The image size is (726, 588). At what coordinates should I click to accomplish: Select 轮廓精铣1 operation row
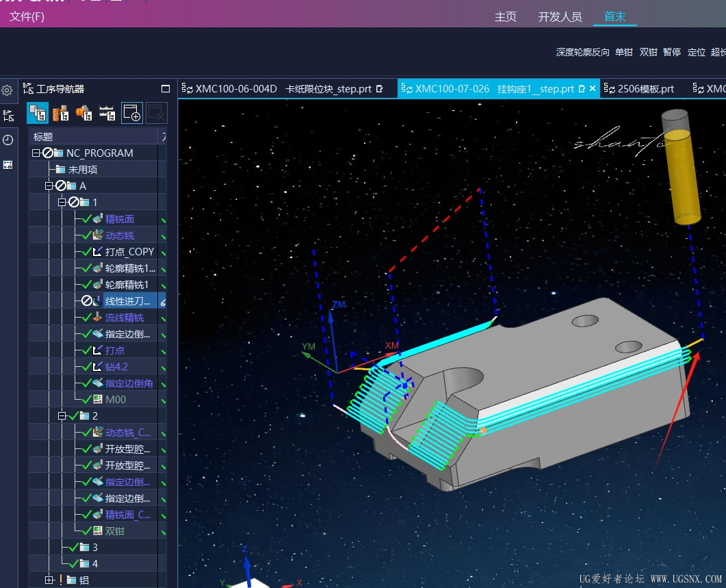(97, 285)
